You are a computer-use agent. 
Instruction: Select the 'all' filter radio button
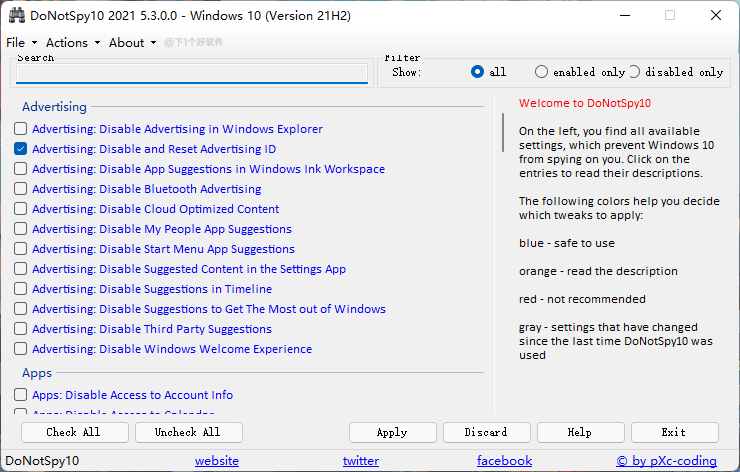tap(477, 72)
